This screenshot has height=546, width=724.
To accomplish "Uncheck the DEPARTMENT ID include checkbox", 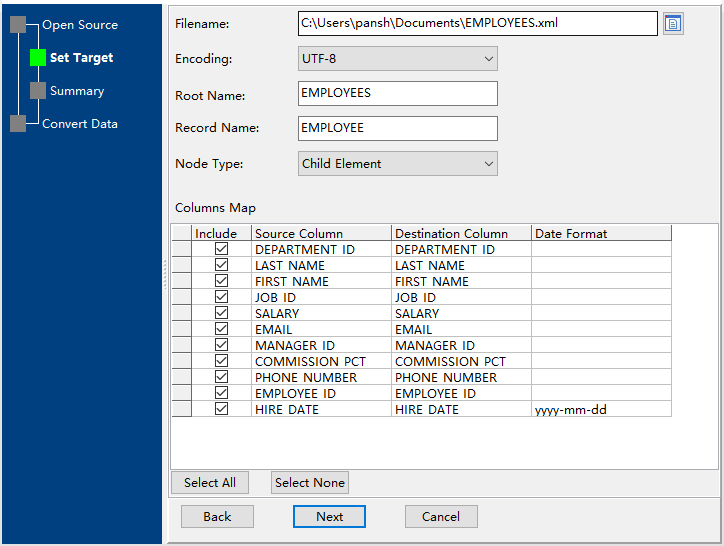I will [222, 249].
